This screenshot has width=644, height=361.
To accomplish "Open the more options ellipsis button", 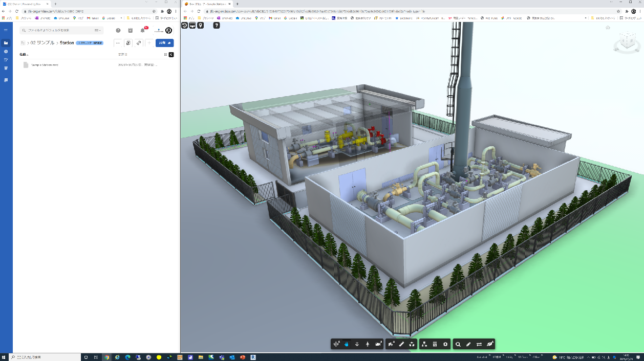I will coord(118,43).
